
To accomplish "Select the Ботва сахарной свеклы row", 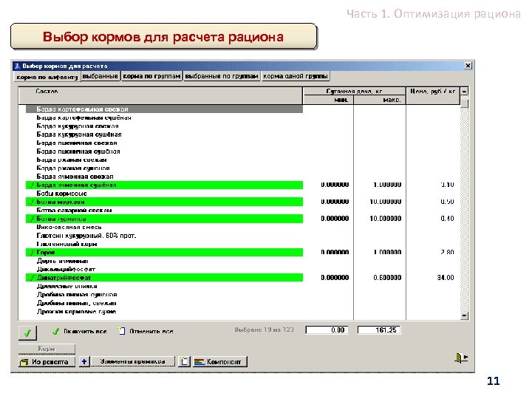I will (164, 211).
